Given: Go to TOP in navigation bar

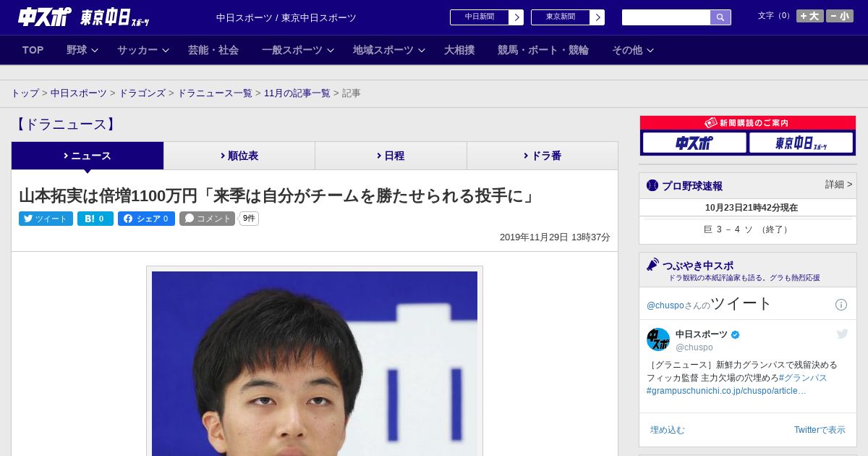Looking at the screenshot, I should coord(33,50).
